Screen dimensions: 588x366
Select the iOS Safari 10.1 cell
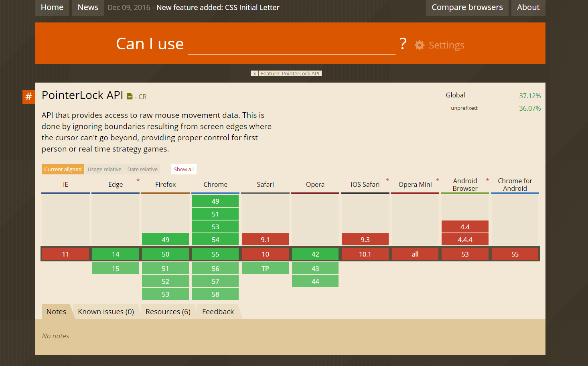pos(365,254)
